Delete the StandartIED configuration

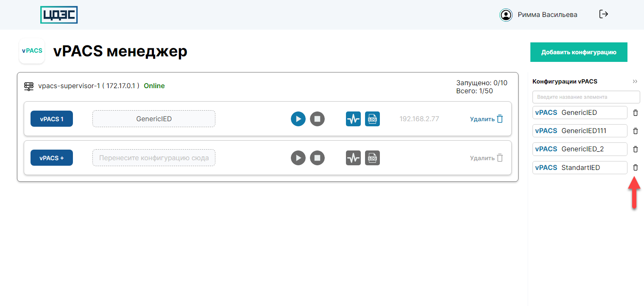635,167
